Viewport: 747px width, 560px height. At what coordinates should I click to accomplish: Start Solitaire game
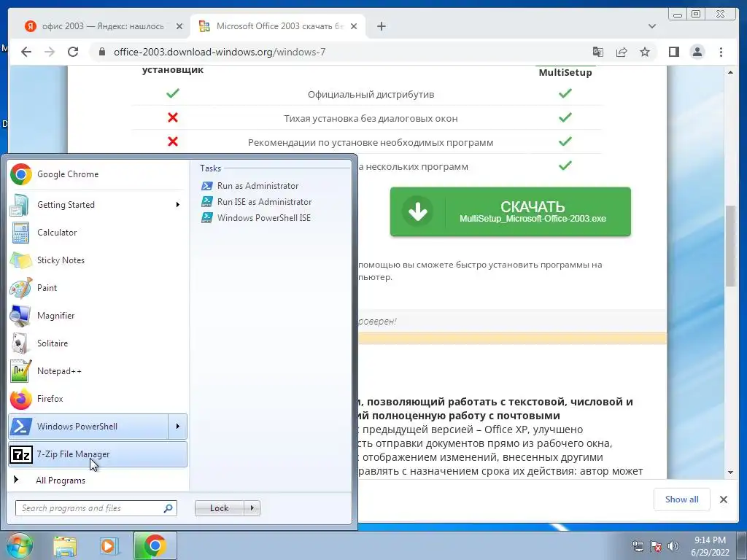(97, 343)
